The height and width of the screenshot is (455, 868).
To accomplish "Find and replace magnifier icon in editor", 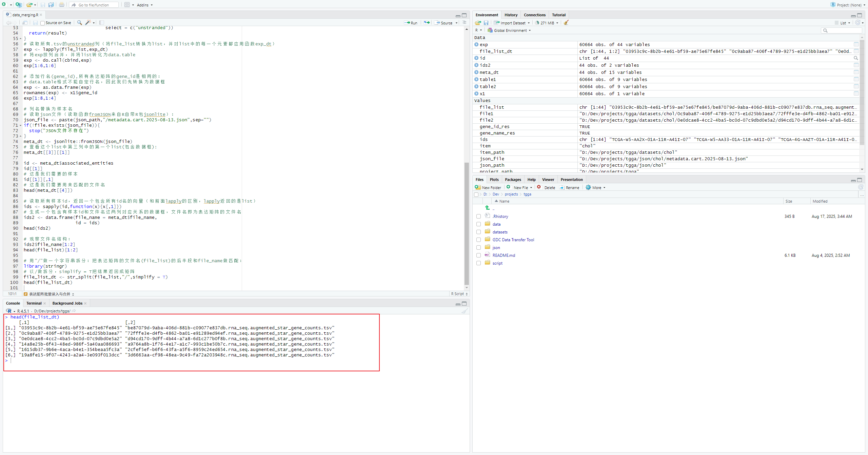I will [x=79, y=22].
